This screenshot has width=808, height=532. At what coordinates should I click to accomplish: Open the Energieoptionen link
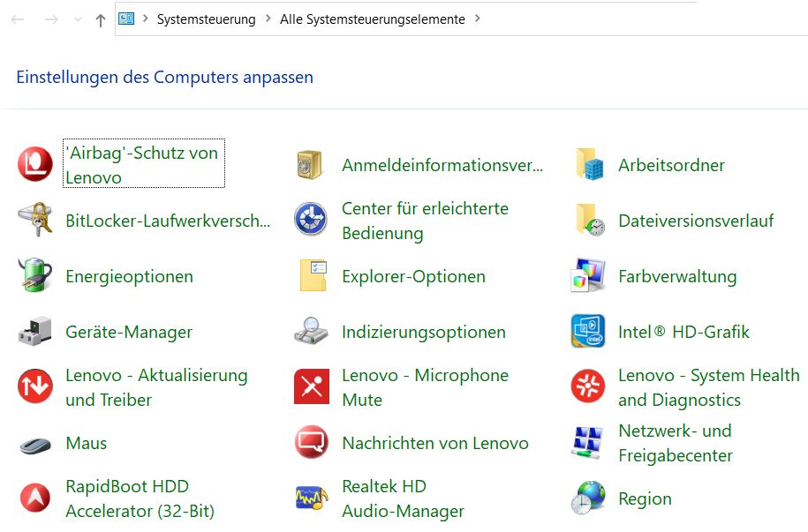pos(129,276)
